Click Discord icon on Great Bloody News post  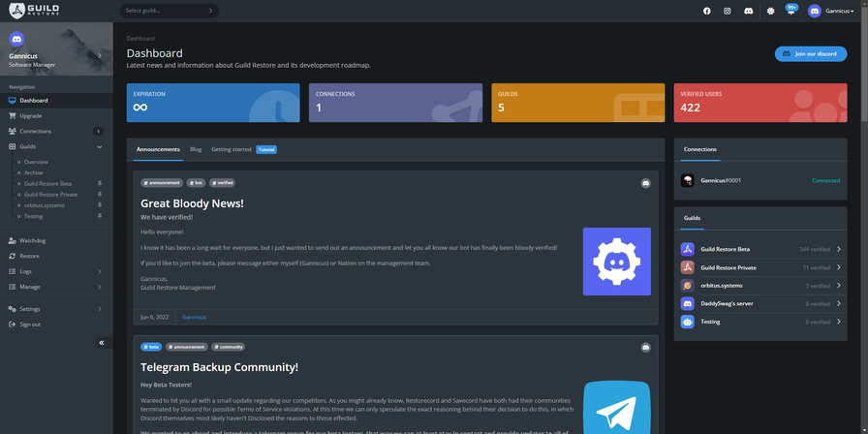tap(645, 183)
